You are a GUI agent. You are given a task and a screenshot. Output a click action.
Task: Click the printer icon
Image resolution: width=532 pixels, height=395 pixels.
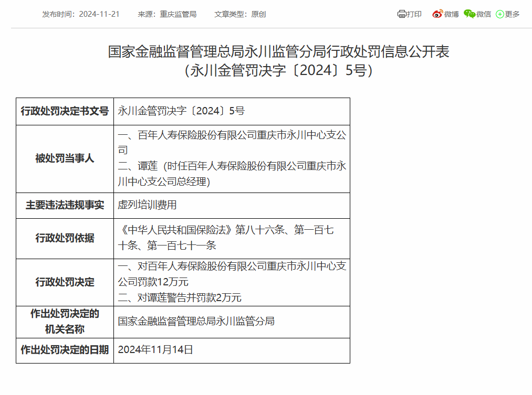[x=402, y=14]
